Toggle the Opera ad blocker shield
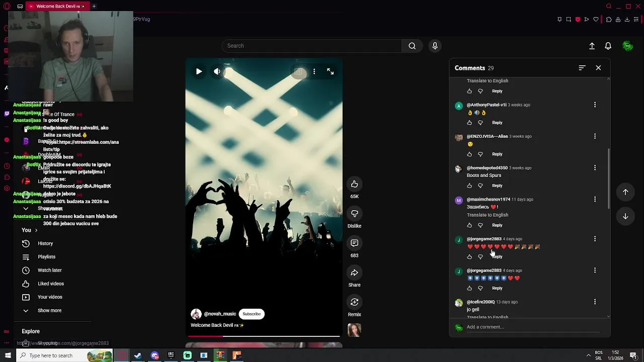 (578, 19)
